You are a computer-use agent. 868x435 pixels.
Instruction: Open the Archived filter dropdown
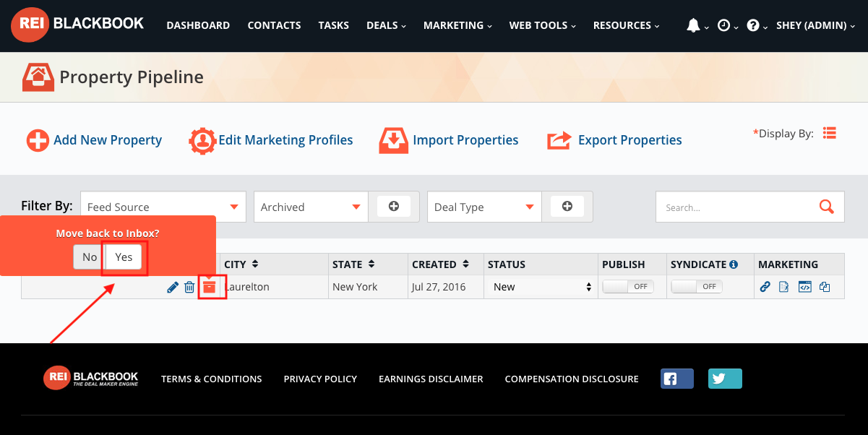pos(311,207)
